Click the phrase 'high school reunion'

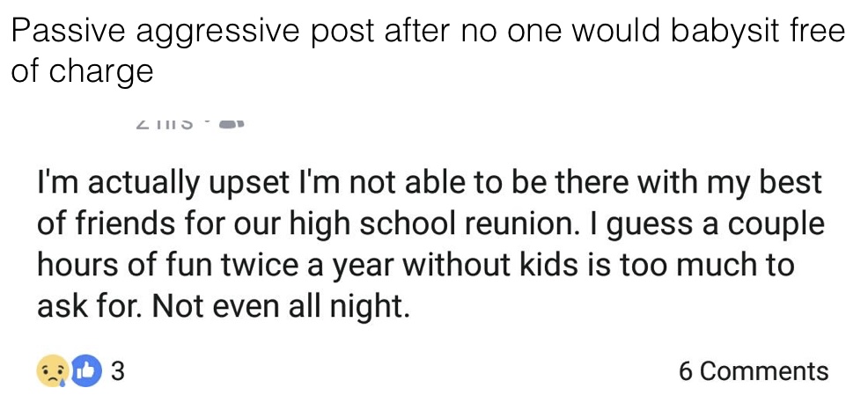pos(388,225)
